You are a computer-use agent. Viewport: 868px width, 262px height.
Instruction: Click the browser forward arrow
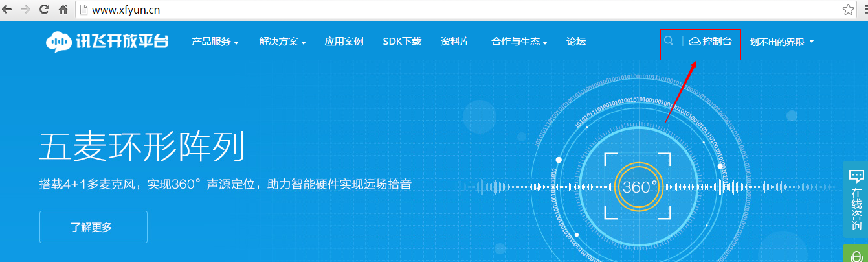[26, 10]
